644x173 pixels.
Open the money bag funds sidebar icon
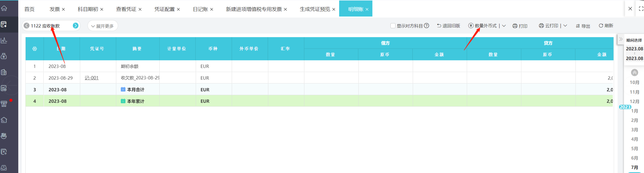tap(4, 56)
